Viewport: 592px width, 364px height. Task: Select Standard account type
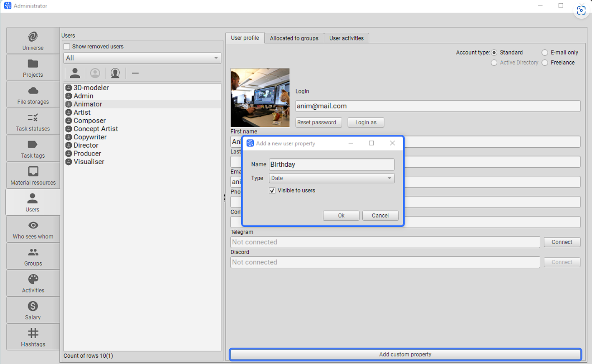coord(494,53)
